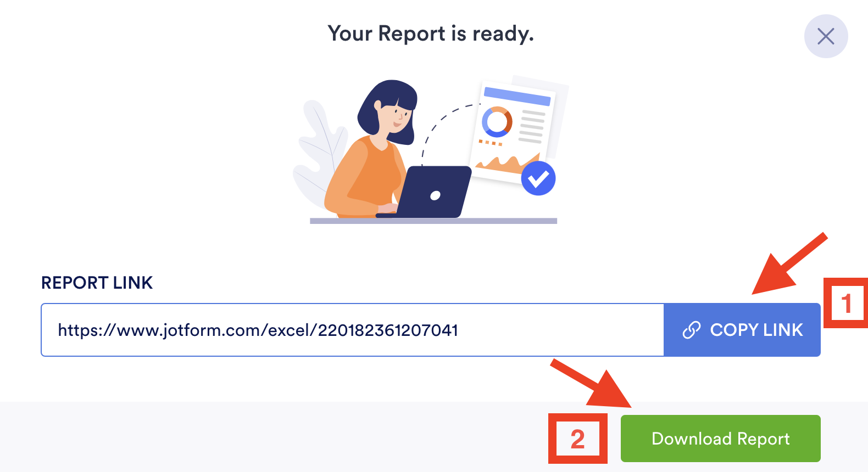Click the REPORT LINK label
868x472 pixels.
click(97, 283)
